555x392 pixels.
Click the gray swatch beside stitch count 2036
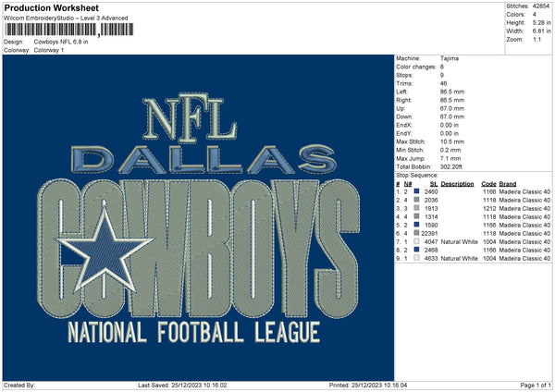click(x=416, y=200)
